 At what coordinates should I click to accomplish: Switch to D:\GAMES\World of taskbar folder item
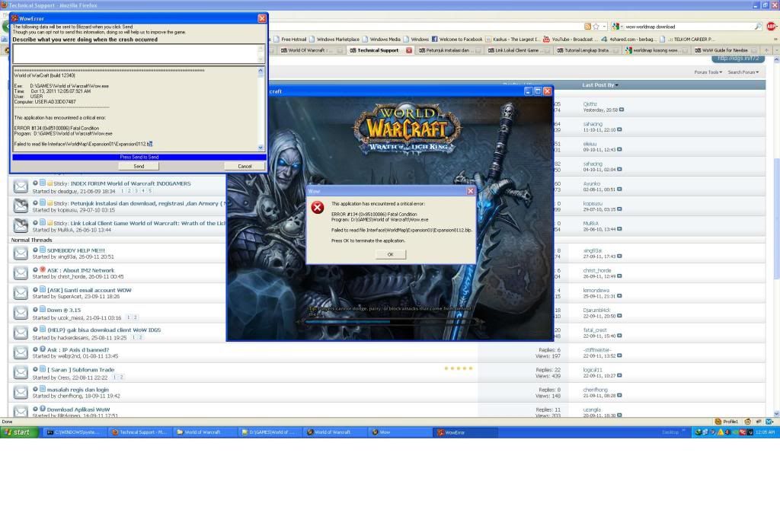pos(269,432)
